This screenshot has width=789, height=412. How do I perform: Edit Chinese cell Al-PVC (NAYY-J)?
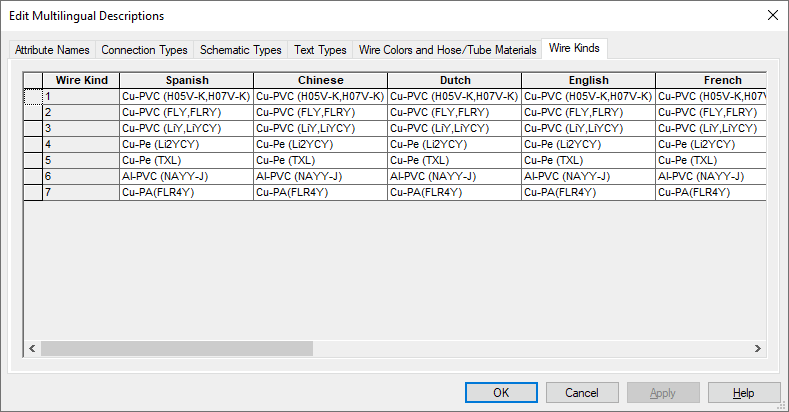click(x=321, y=177)
